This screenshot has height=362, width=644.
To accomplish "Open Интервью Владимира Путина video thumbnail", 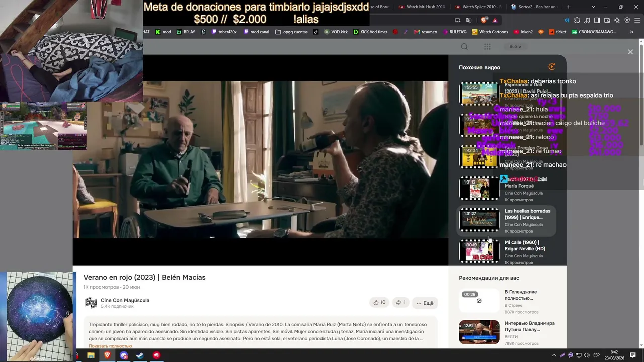I will pyautogui.click(x=479, y=332).
